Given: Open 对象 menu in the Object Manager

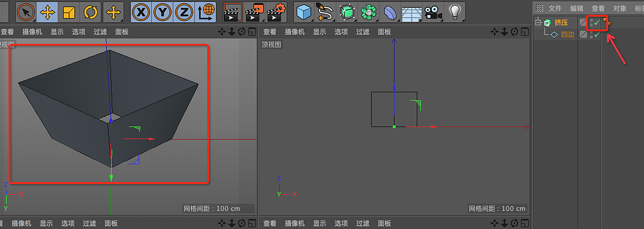Looking at the screenshot, I should click(x=620, y=8).
